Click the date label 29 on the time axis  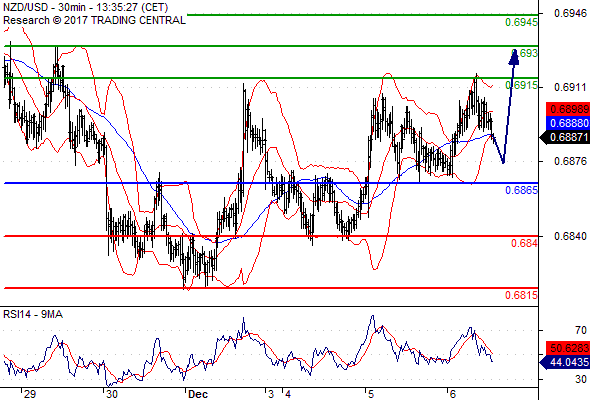pyautogui.click(x=30, y=394)
